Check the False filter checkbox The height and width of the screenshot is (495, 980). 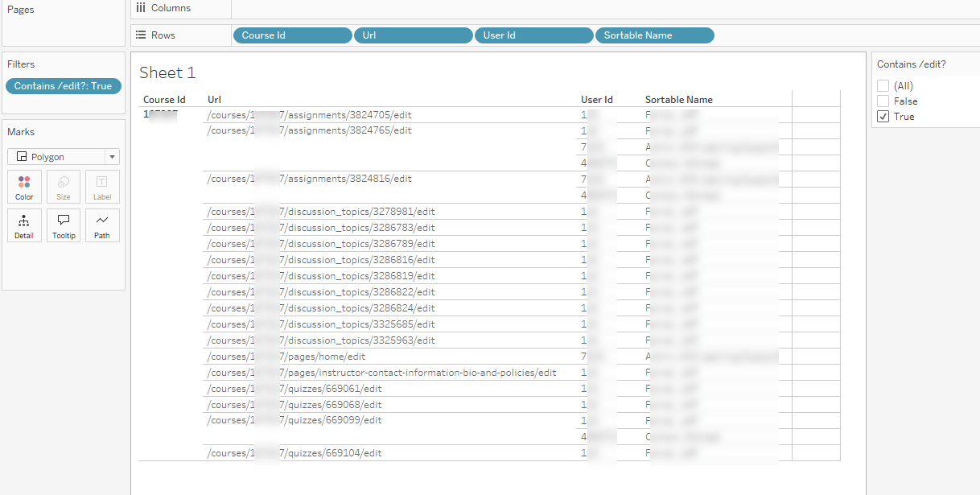click(883, 101)
